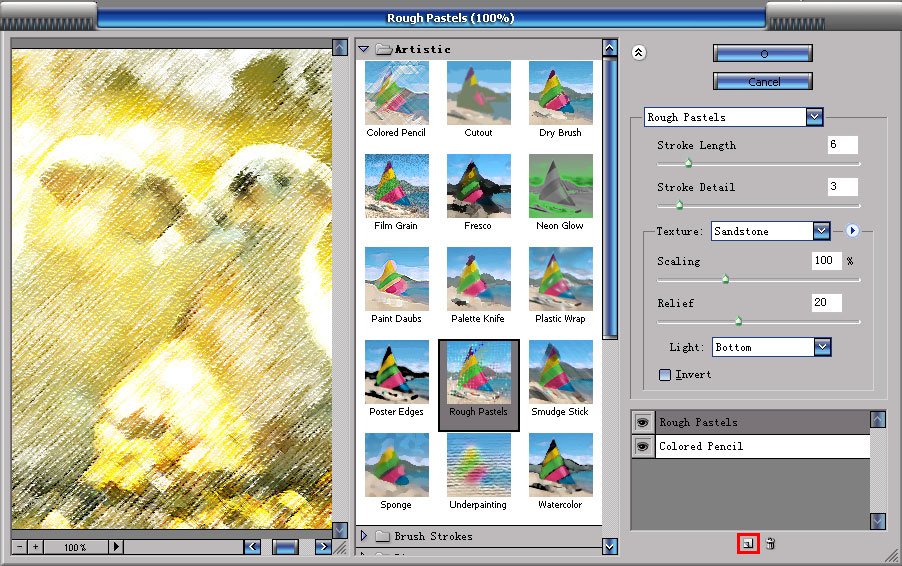Screen dimensions: 902x566
Task: Click preview vertical scroll down arrow
Action: (x=340, y=530)
